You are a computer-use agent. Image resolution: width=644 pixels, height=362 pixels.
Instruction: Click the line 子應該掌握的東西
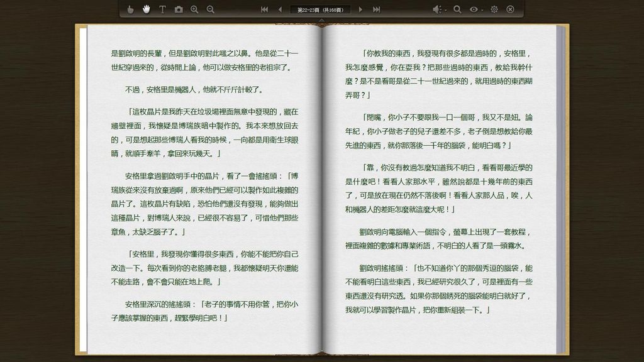pyautogui.click(x=169, y=318)
